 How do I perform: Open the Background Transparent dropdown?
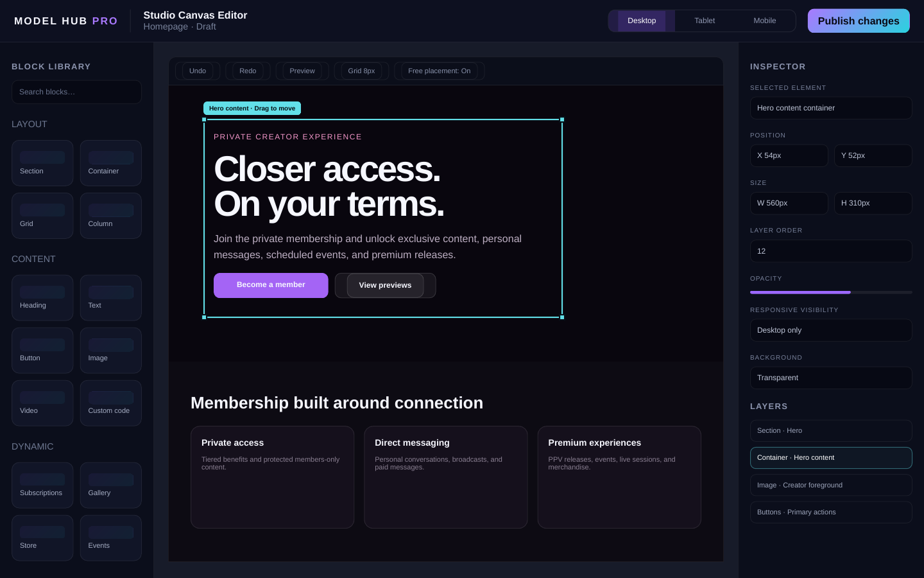click(x=831, y=378)
